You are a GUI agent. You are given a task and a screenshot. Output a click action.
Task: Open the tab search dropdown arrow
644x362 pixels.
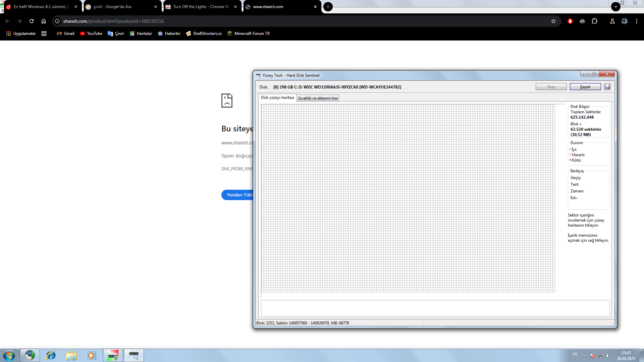click(615, 6)
